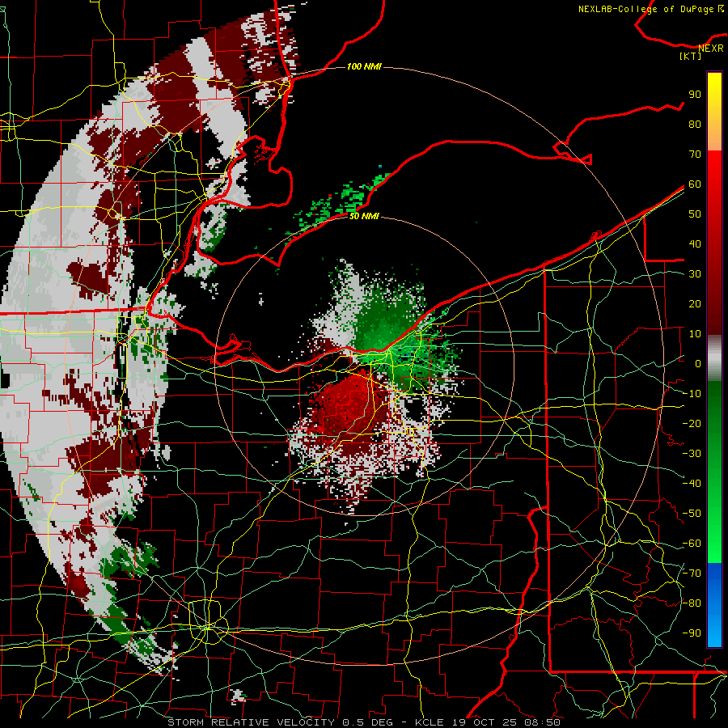Click the positive 90 knot scale label
Image resolution: width=728 pixels, height=728 pixels.
(695, 95)
